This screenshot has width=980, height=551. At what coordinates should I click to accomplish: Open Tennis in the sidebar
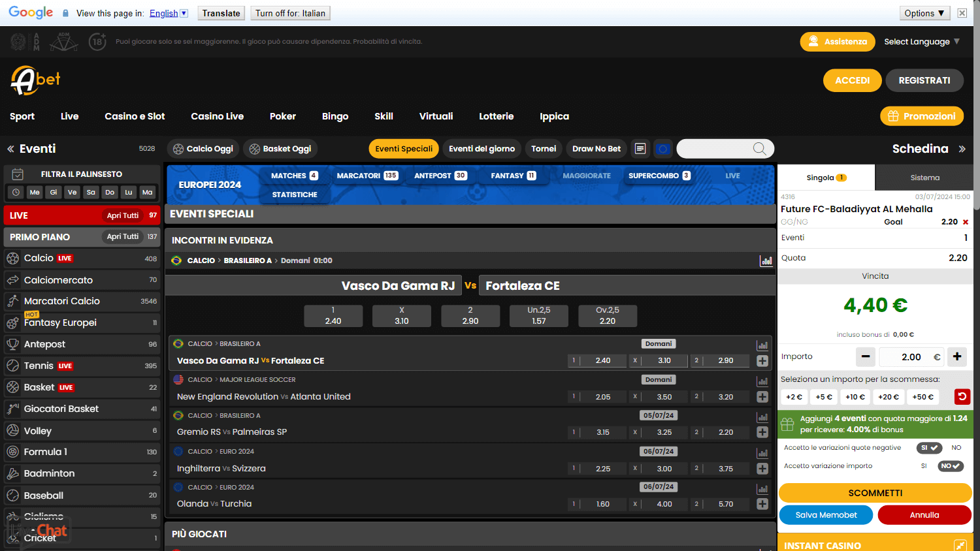(82, 366)
